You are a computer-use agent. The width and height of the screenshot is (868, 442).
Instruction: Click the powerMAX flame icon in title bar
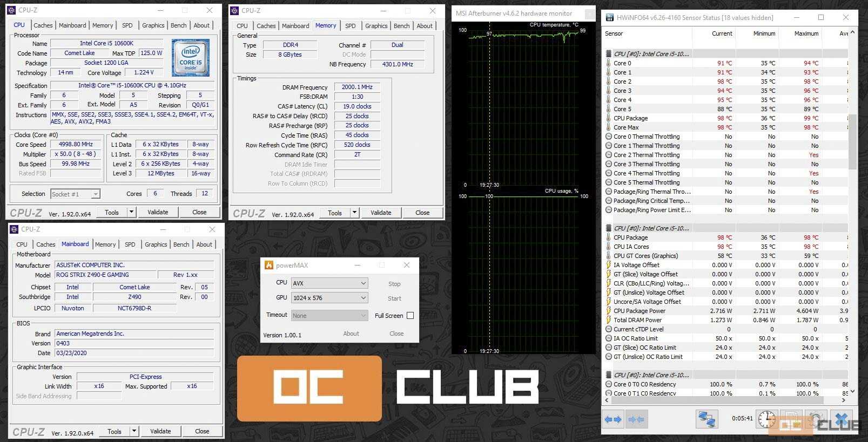click(x=268, y=265)
